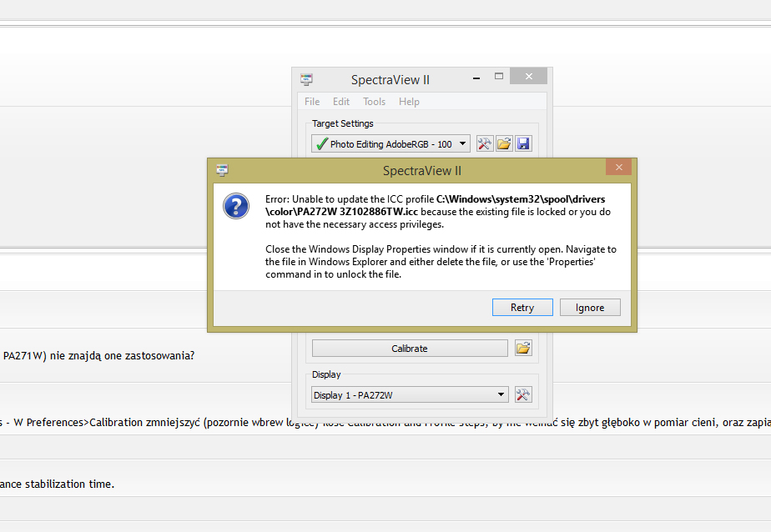Click SpectraView II main window title icon
This screenshot has height=532, width=771.
click(x=306, y=79)
